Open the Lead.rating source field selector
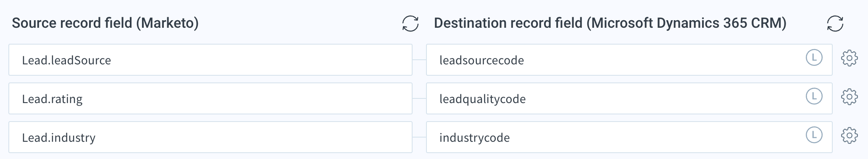 [210, 98]
